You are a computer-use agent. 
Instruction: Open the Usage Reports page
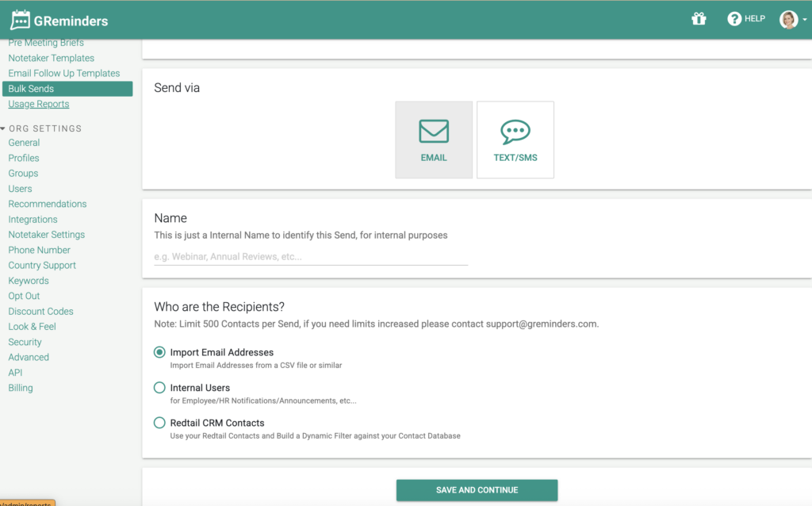coord(38,103)
